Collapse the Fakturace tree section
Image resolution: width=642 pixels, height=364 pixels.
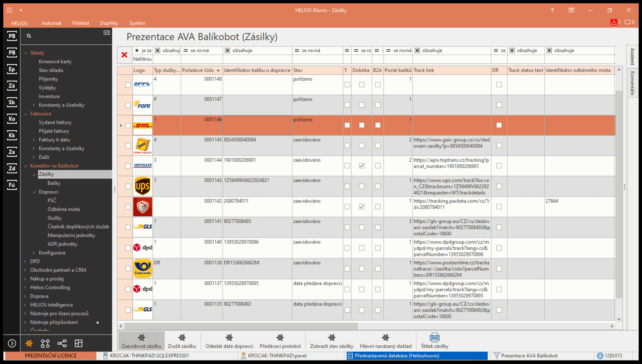[x=25, y=114]
